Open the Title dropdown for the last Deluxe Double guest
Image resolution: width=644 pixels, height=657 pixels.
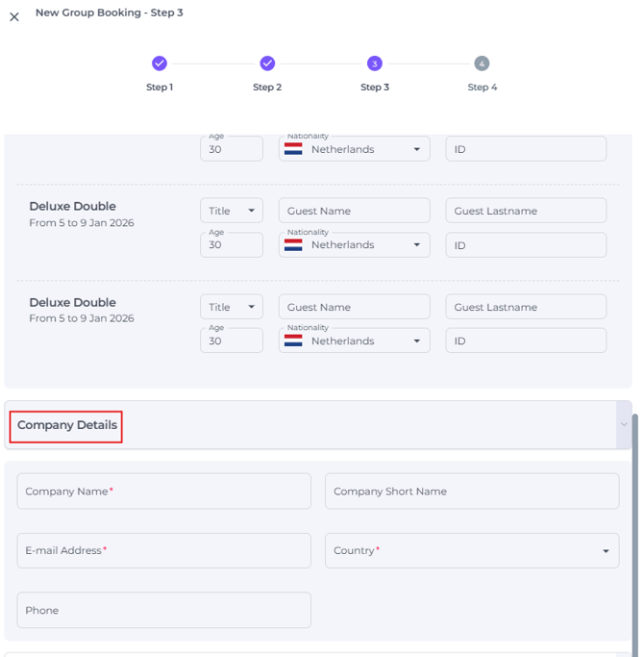(x=232, y=307)
